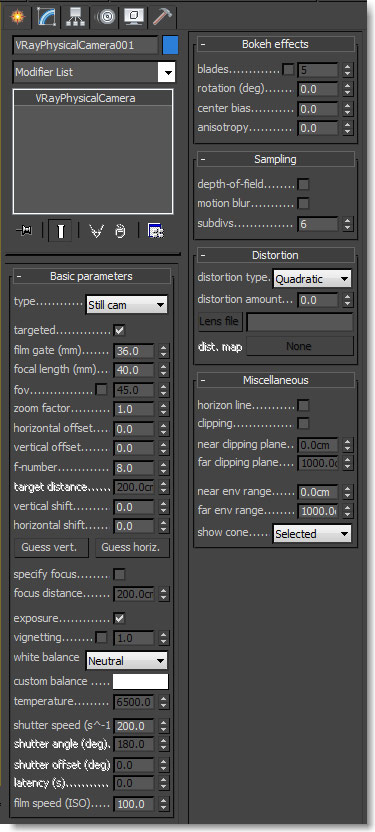Click the horizontal offset value field
This screenshot has width=375, height=832.
click(134, 429)
